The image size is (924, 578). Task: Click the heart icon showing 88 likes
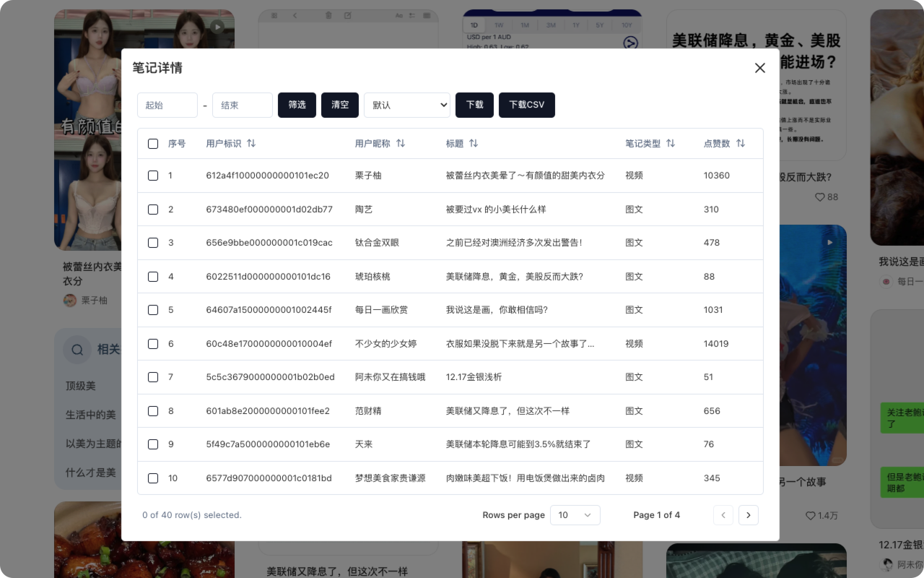click(x=820, y=197)
